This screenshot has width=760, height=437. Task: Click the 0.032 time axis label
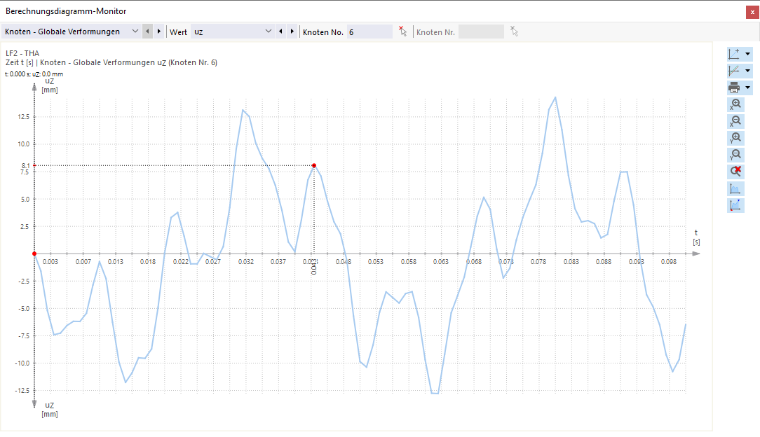[x=246, y=262]
